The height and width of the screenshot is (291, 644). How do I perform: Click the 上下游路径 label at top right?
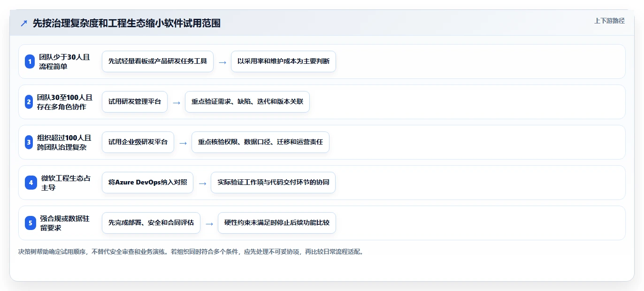click(609, 21)
